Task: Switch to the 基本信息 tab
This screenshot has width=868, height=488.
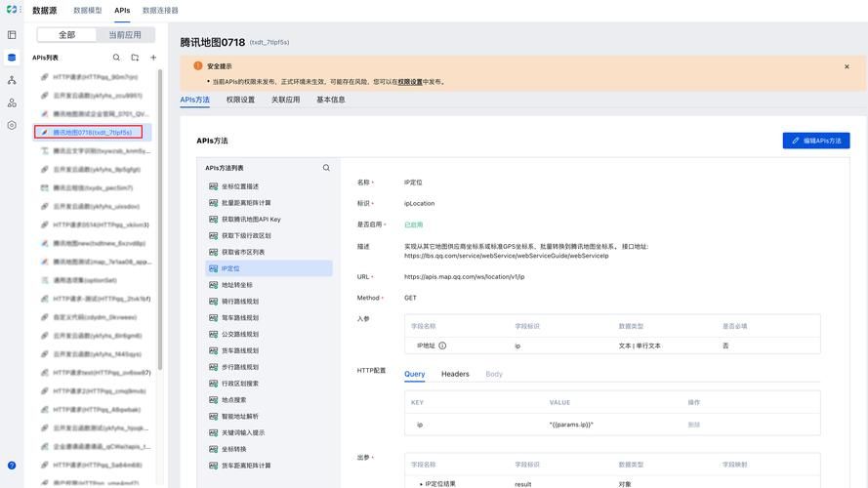Action: click(331, 100)
